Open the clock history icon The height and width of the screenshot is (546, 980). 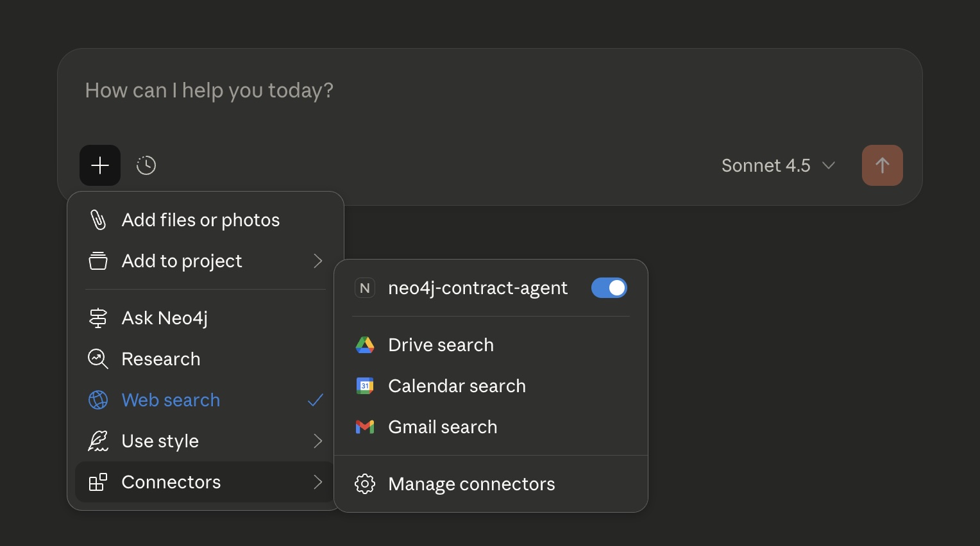(146, 165)
